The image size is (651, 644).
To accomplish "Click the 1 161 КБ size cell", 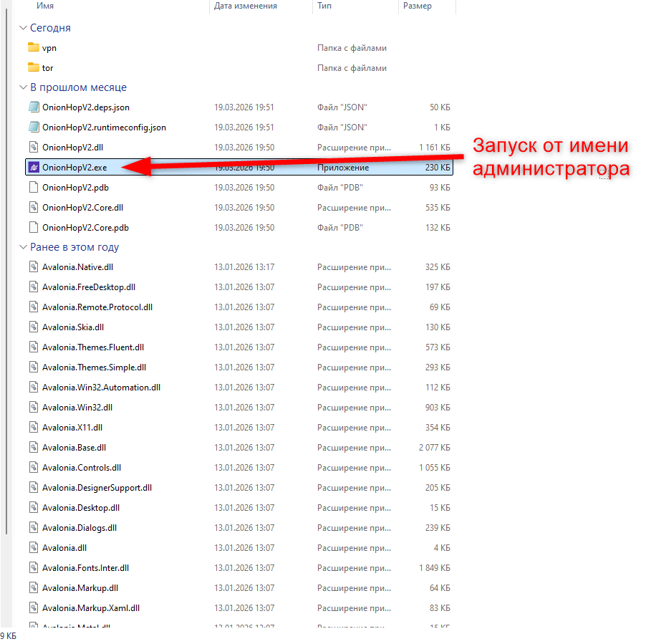I will pos(434,148).
